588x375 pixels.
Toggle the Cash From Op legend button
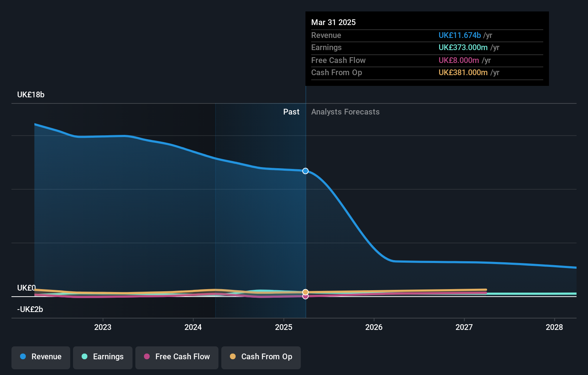pos(261,357)
